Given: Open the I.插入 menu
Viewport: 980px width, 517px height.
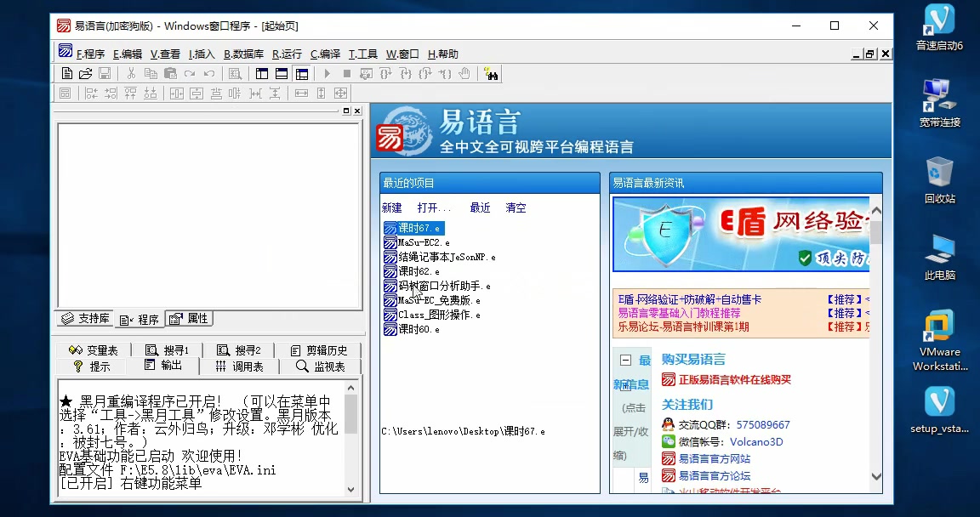Looking at the screenshot, I should [202, 54].
